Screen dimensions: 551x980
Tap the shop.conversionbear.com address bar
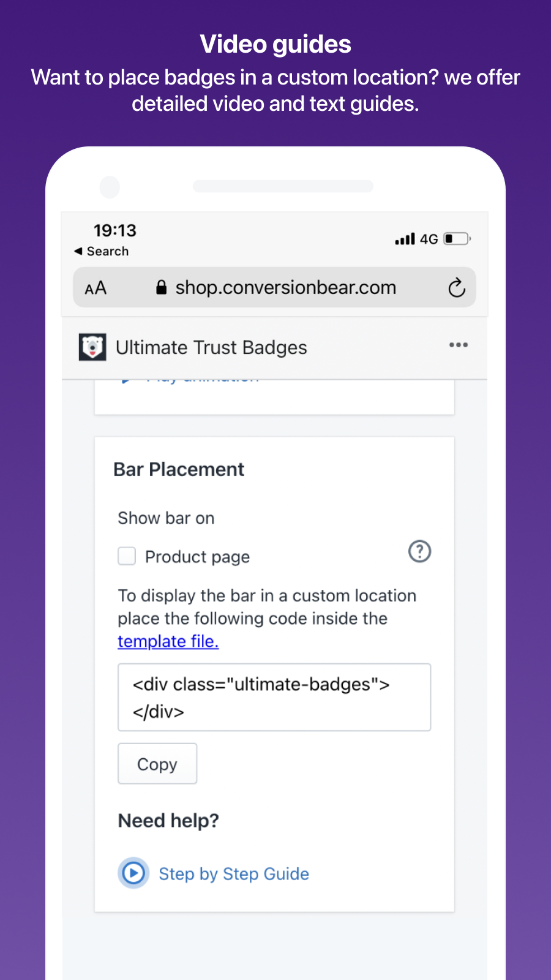point(285,287)
